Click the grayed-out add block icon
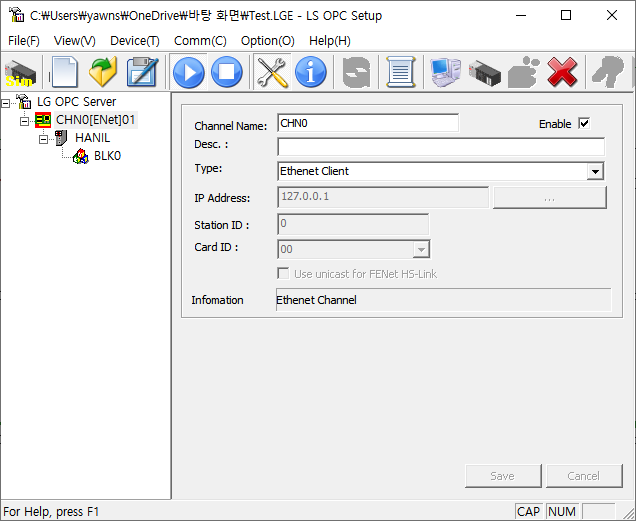The image size is (636, 521). click(523, 73)
